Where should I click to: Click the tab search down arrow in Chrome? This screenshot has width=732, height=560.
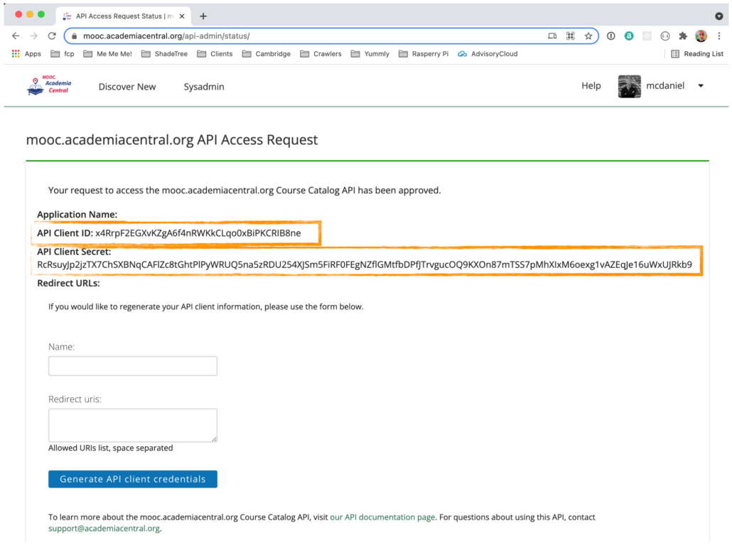point(719,16)
